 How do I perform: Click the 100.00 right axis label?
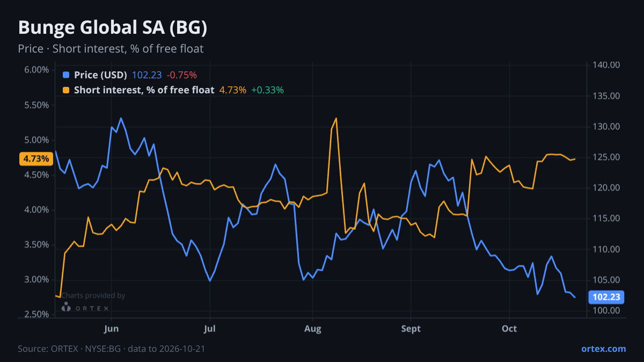[606, 311]
